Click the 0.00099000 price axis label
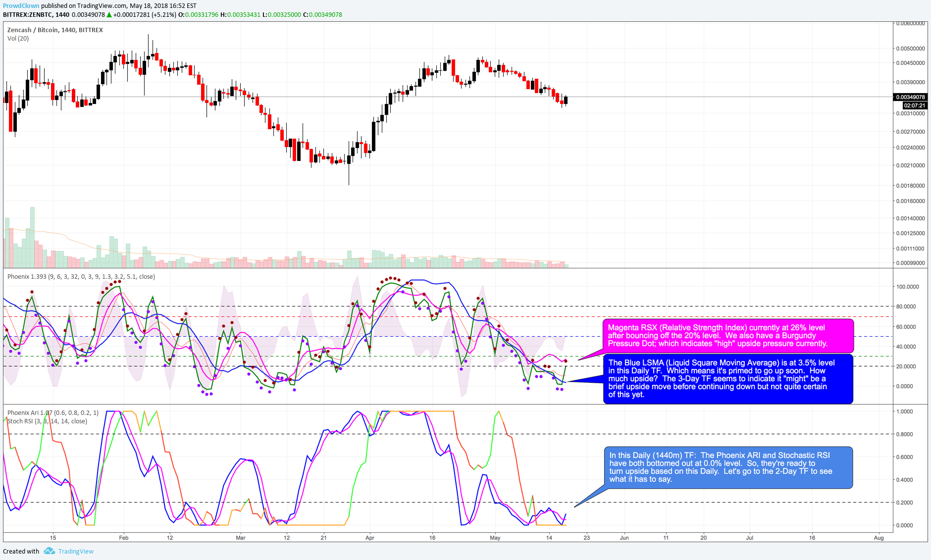 click(x=910, y=263)
